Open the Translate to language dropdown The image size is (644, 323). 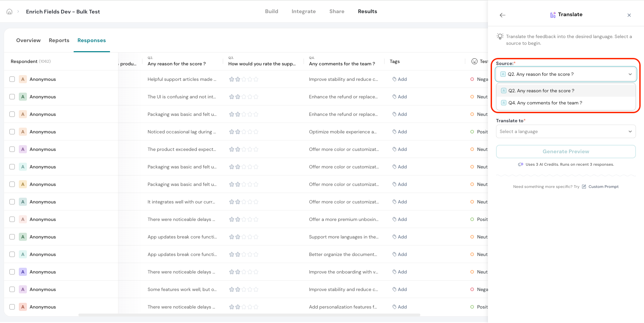566,131
